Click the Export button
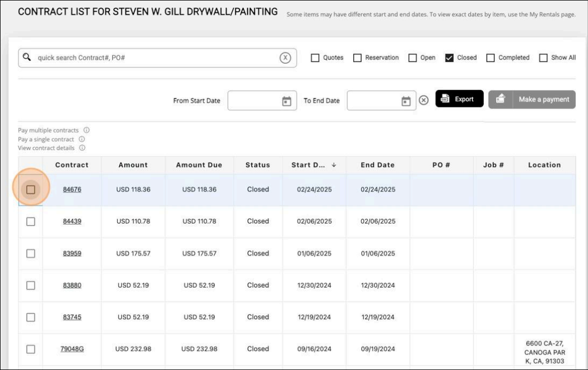The height and width of the screenshot is (370, 588). pyautogui.click(x=459, y=99)
